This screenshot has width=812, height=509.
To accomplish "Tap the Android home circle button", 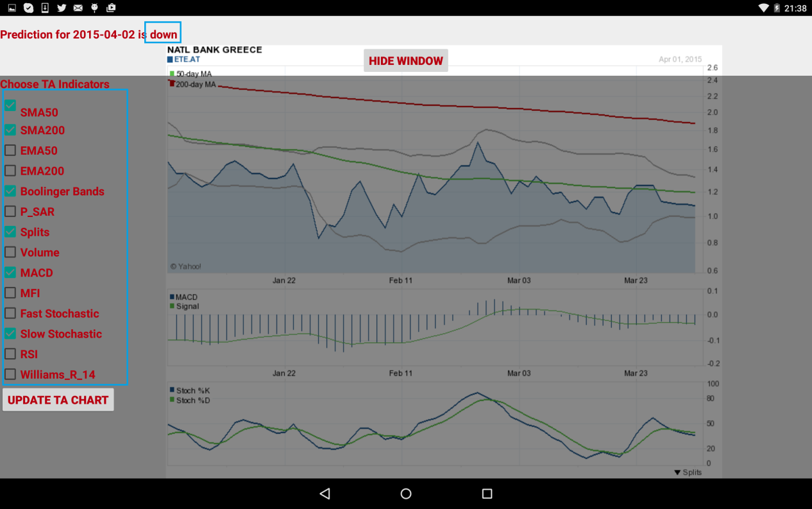I will 406,494.
